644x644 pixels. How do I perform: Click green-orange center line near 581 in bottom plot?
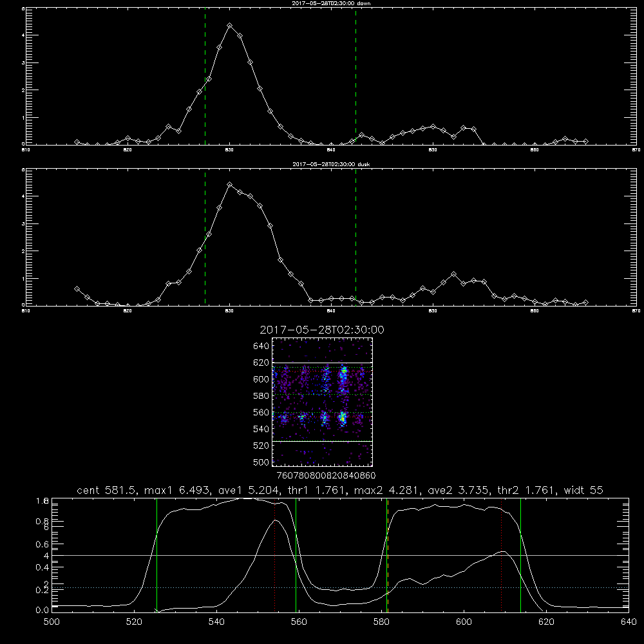[387, 555]
